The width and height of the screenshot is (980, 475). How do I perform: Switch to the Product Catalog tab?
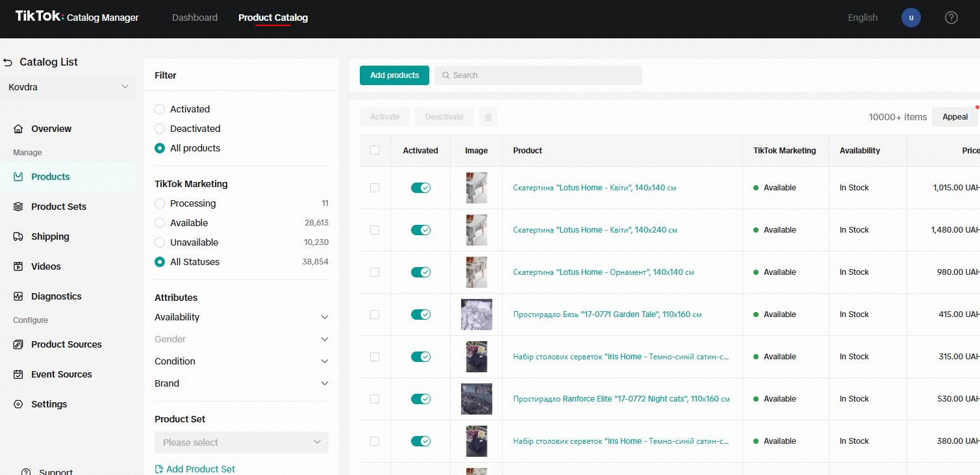click(273, 18)
